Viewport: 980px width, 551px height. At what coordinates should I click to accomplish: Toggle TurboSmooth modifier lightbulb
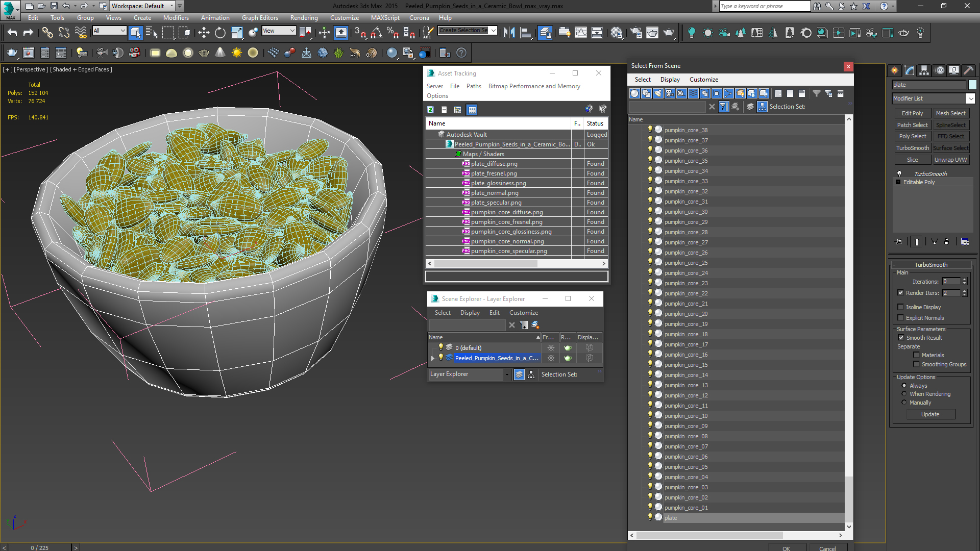tap(899, 173)
